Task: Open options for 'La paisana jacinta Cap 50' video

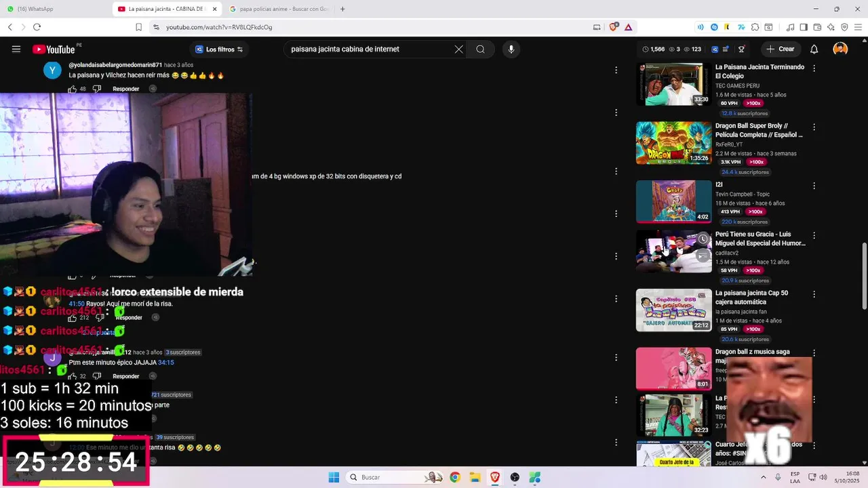Action: tap(814, 294)
